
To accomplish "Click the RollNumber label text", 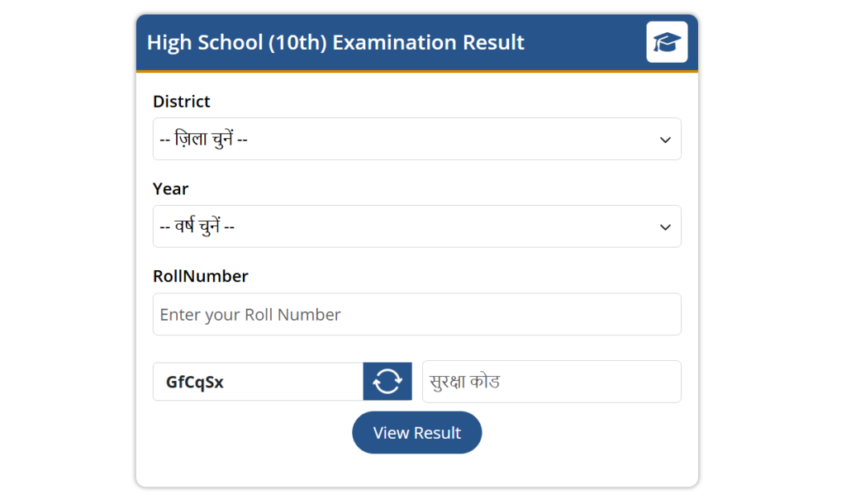I will 200,276.
